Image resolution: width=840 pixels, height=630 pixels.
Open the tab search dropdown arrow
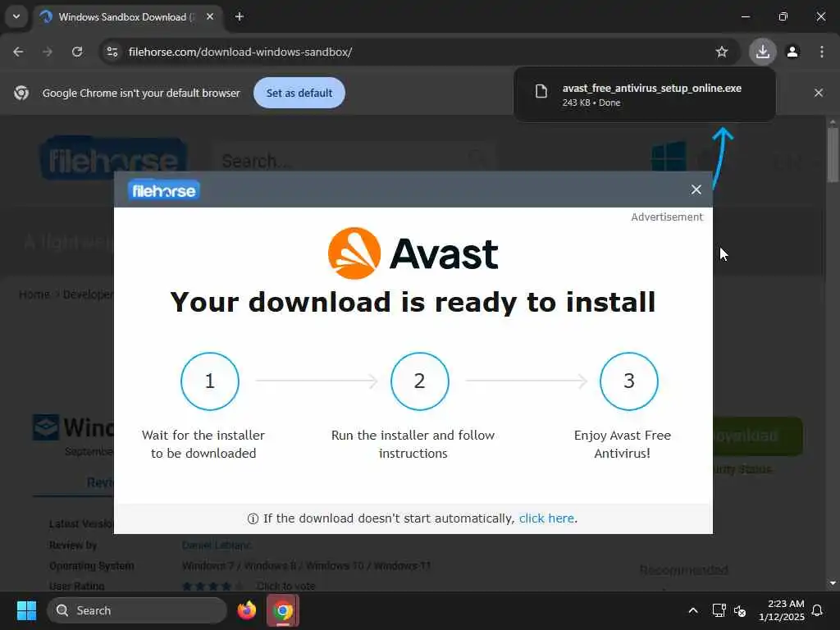16,16
